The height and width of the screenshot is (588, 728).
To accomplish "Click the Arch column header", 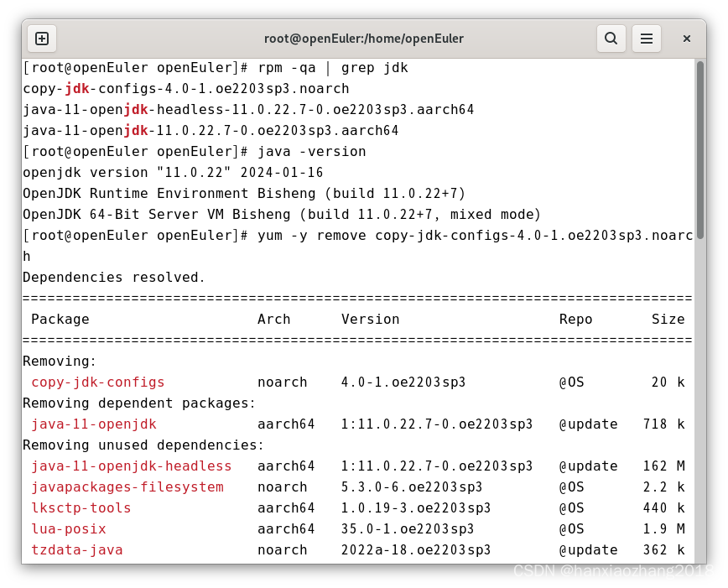I will point(274,320).
